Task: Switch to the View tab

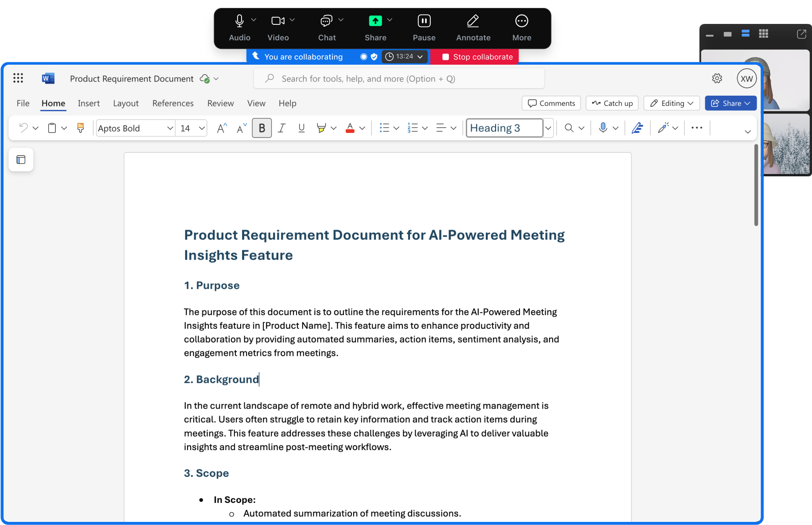Action: click(256, 103)
